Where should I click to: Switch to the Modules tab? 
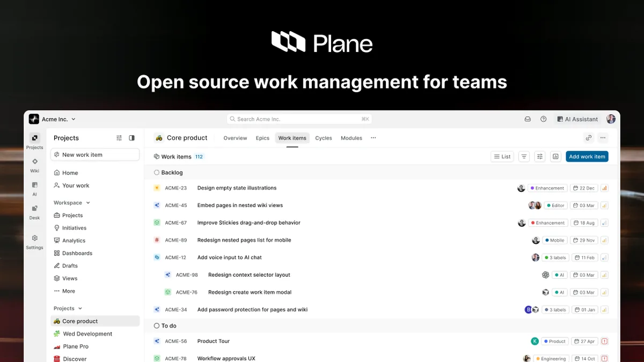click(352, 138)
